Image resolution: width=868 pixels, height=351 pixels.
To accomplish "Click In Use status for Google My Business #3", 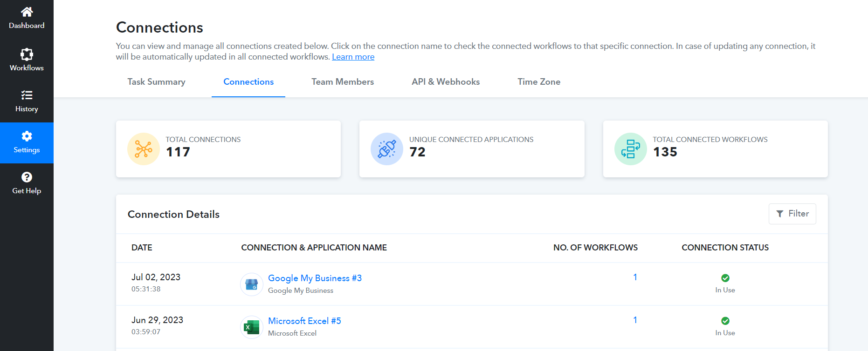I will point(725,290).
